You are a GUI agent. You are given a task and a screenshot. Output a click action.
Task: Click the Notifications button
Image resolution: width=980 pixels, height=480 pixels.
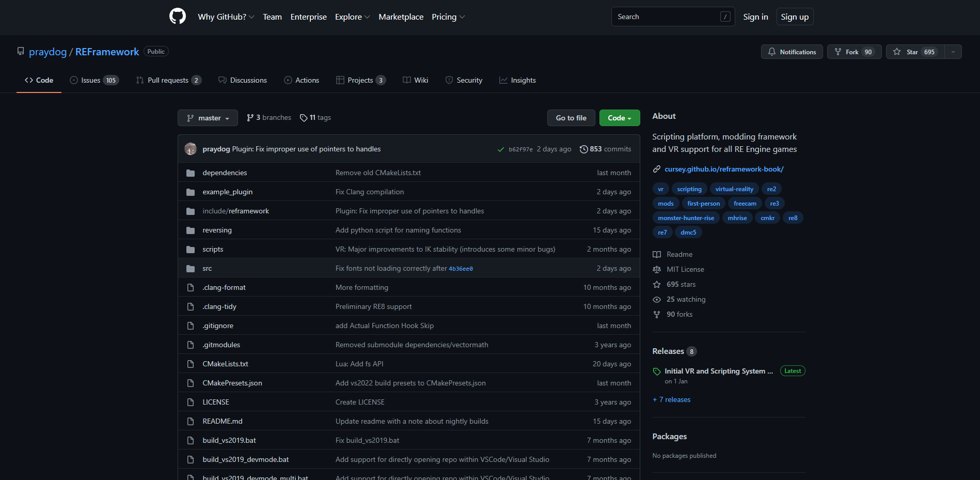click(x=792, y=52)
